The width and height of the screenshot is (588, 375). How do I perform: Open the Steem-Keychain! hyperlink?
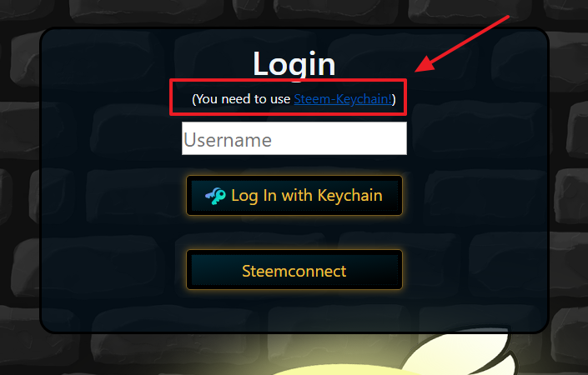(343, 99)
